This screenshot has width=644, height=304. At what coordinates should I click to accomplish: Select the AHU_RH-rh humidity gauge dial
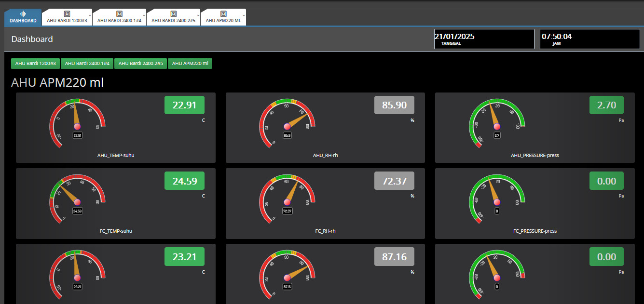click(x=288, y=123)
